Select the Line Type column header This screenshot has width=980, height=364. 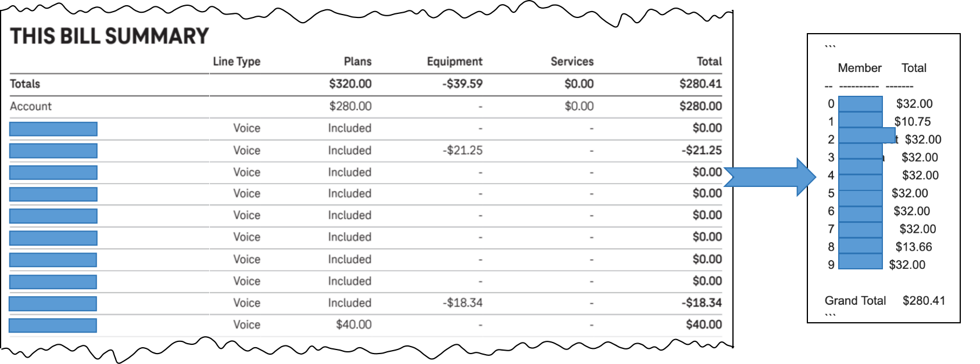236,62
